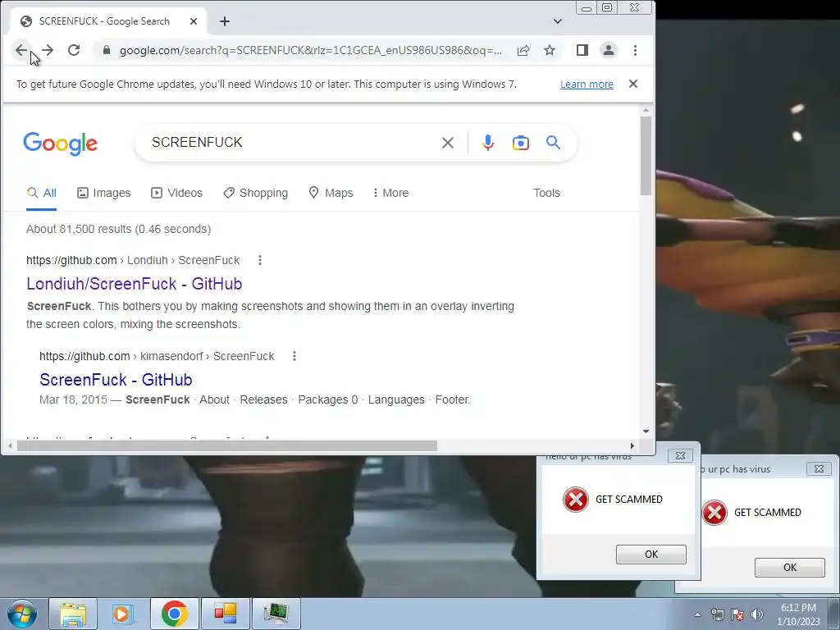Click the forward navigation arrow
The width and height of the screenshot is (840, 630).
click(48, 50)
